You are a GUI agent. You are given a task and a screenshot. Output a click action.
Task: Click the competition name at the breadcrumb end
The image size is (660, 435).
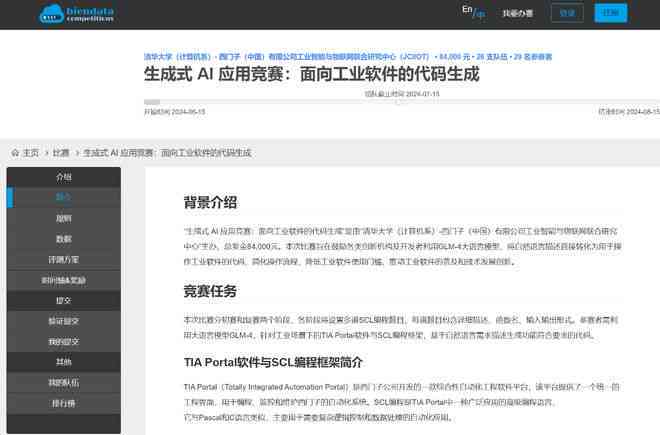167,153
